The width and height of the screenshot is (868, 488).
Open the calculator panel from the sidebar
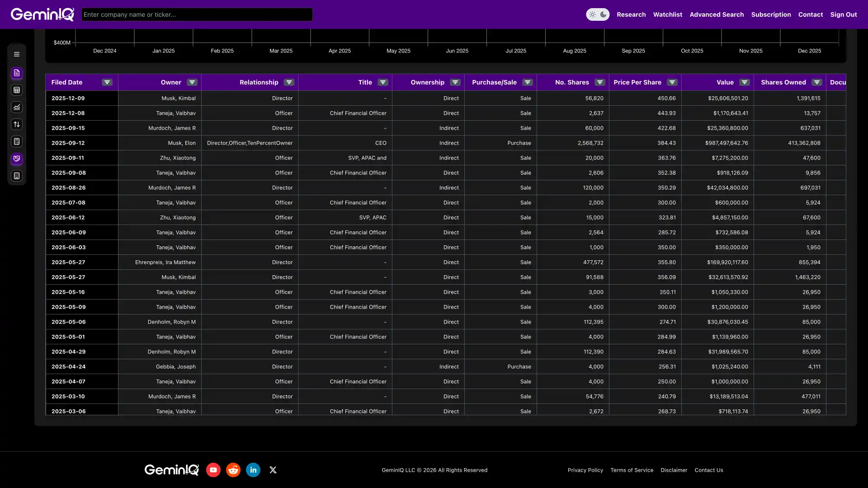[17, 141]
